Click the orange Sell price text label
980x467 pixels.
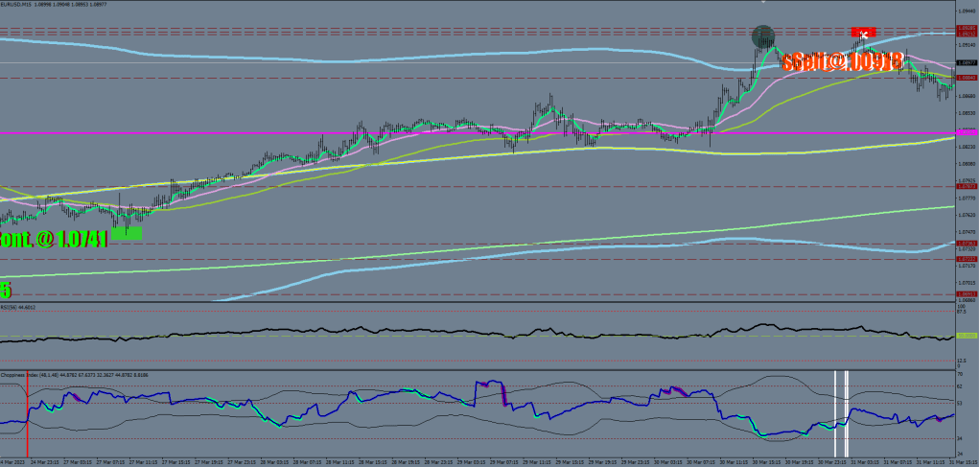click(x=842, y=62)
